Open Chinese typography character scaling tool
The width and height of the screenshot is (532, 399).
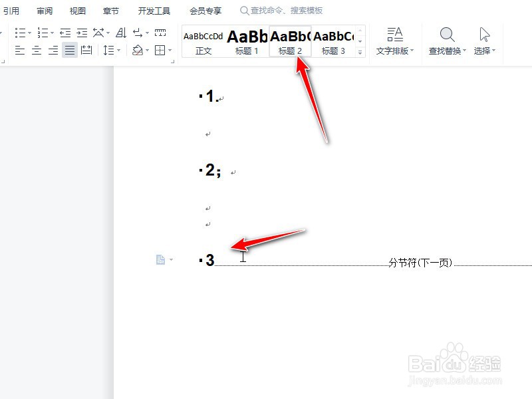(x=98, y=33)
